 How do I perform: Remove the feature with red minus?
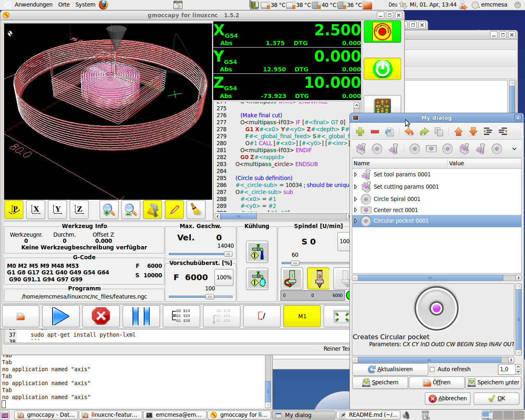click(x=374, y=132)
